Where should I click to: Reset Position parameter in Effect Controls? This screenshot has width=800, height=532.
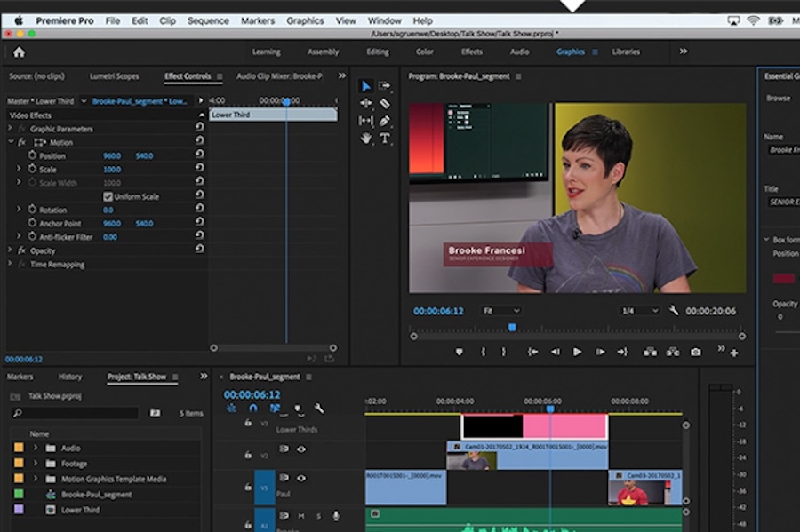[199, 154]
